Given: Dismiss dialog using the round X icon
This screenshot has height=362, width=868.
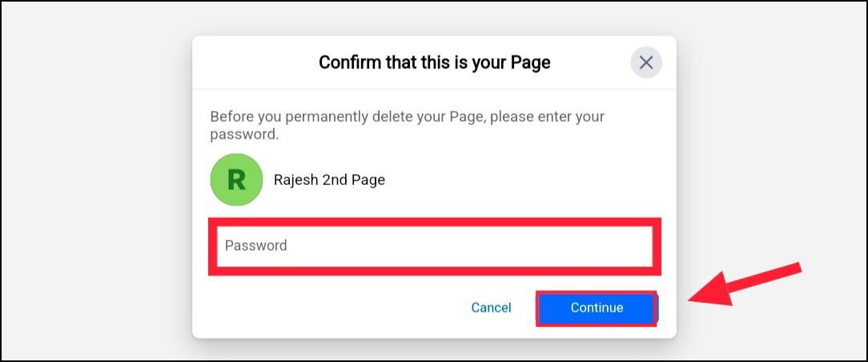Looking at the screenshot, I should point(646,62).
